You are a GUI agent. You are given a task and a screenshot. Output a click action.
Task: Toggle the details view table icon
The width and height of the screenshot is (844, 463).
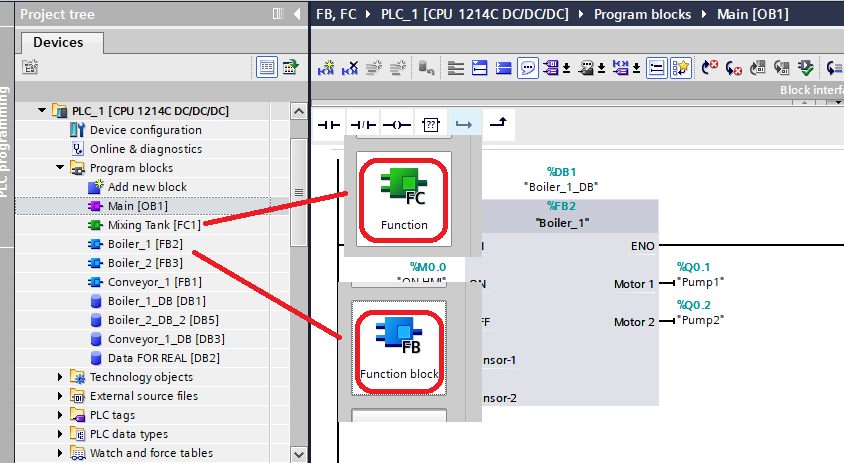pyautogui.click(x=267, y=67)
